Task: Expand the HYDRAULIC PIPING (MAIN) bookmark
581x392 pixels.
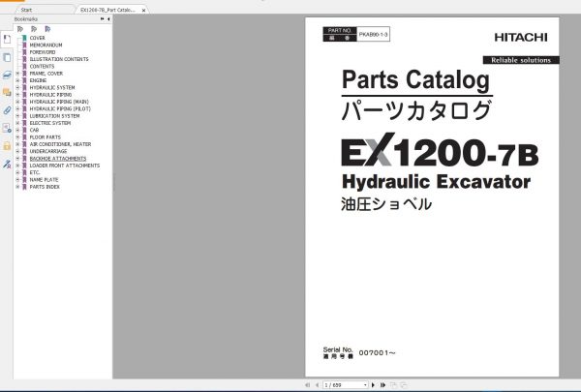Action: (17, 102)
